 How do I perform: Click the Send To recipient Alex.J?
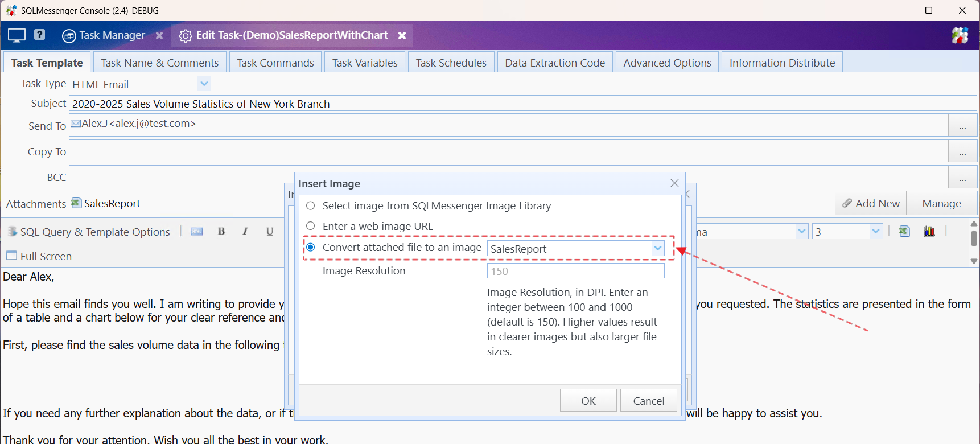(133, 123)
